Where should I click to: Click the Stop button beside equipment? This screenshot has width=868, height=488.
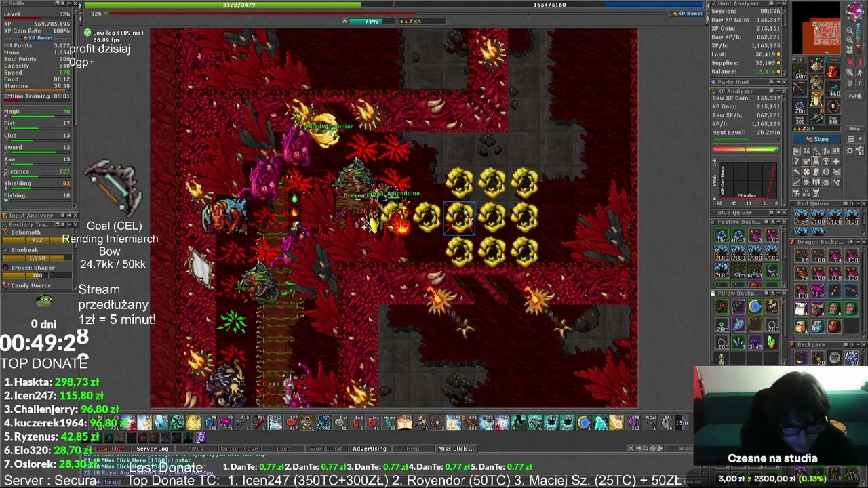point(854,129)
